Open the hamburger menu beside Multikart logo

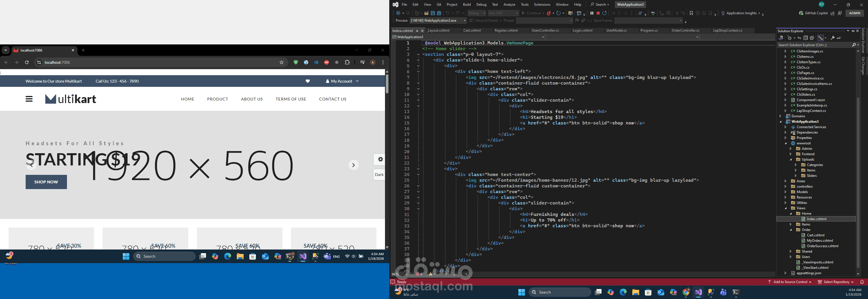tap(29, 99)
